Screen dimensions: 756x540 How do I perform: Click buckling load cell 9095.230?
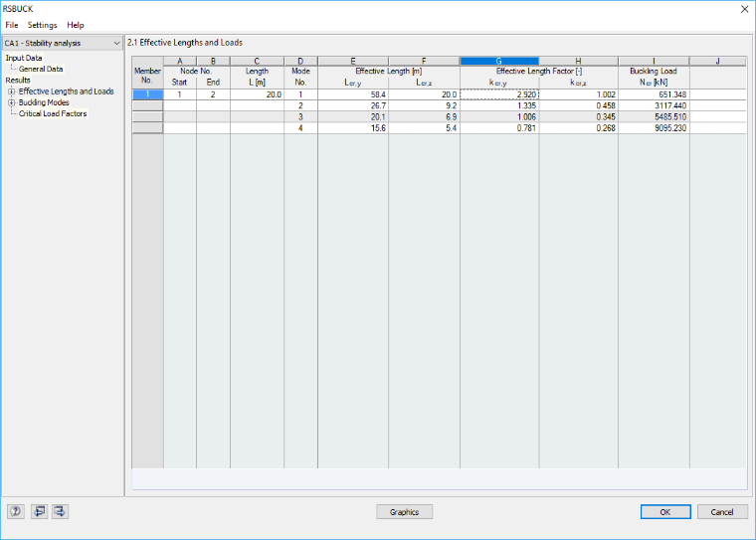654,127
